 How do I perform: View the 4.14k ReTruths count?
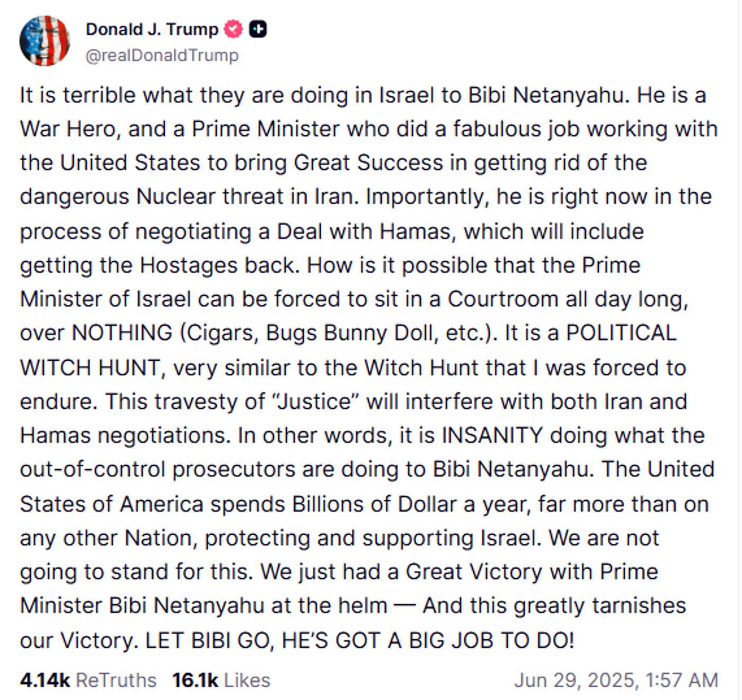45,680
